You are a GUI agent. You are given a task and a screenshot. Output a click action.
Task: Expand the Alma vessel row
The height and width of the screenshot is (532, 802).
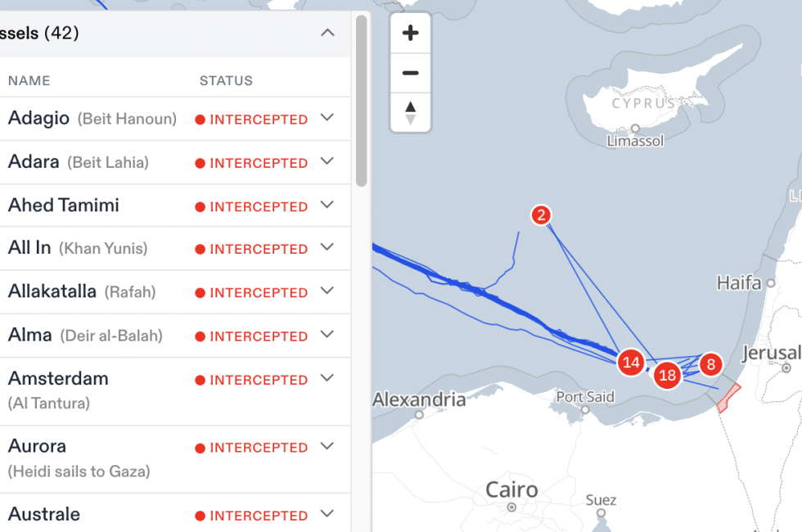click(327, 335)
